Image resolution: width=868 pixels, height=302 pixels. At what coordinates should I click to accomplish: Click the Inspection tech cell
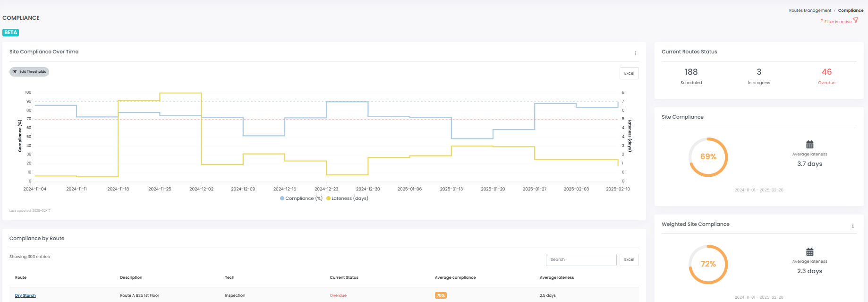tap(235, 295)
